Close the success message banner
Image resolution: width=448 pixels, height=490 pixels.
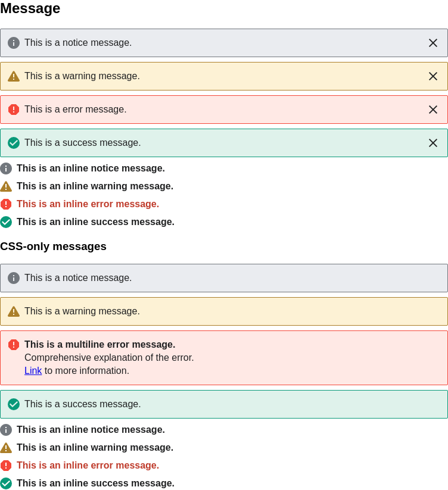tap(433, 143)
